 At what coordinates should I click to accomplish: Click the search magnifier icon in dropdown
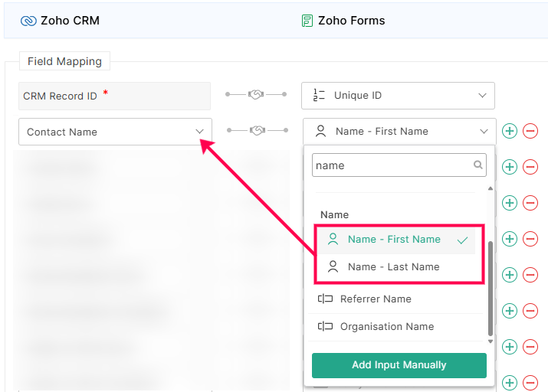click(478, 165)
